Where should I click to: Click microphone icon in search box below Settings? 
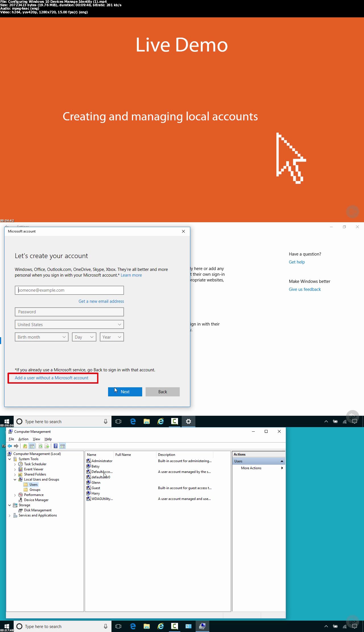[x=106, y=421]
